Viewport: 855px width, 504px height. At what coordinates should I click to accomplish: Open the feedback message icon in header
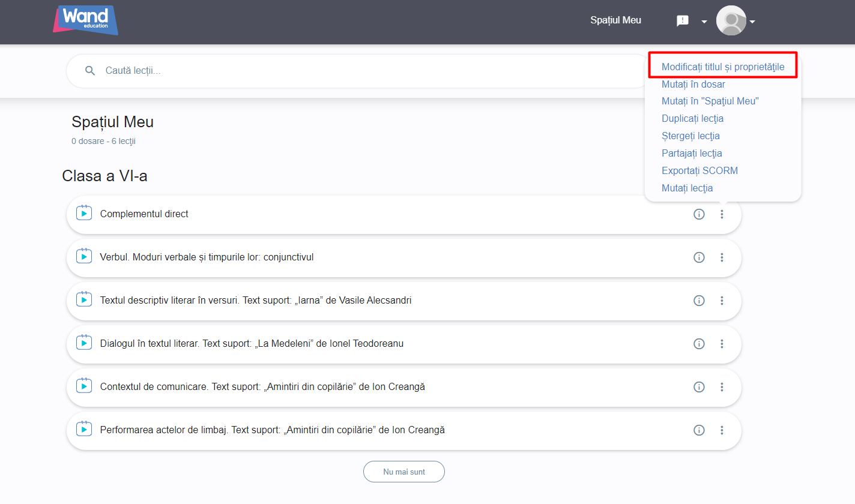click(683, 21)
